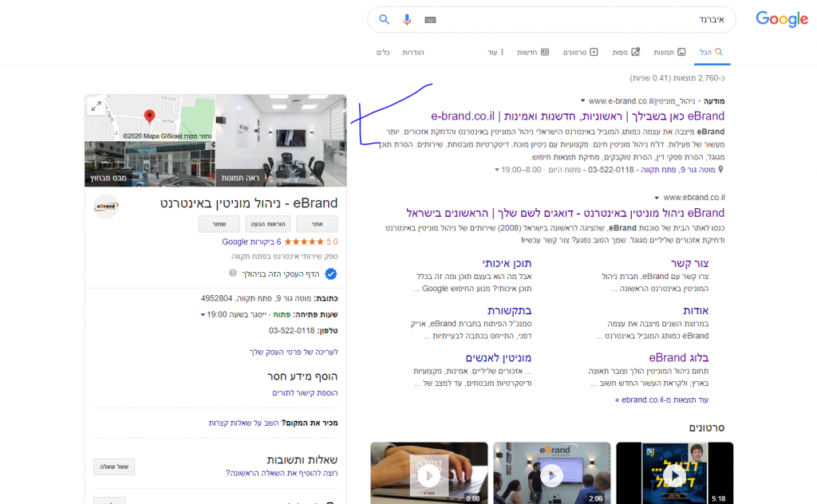Play the 2:06 eBrand office video
Screen dimensions: 817x504
point(552,473)
